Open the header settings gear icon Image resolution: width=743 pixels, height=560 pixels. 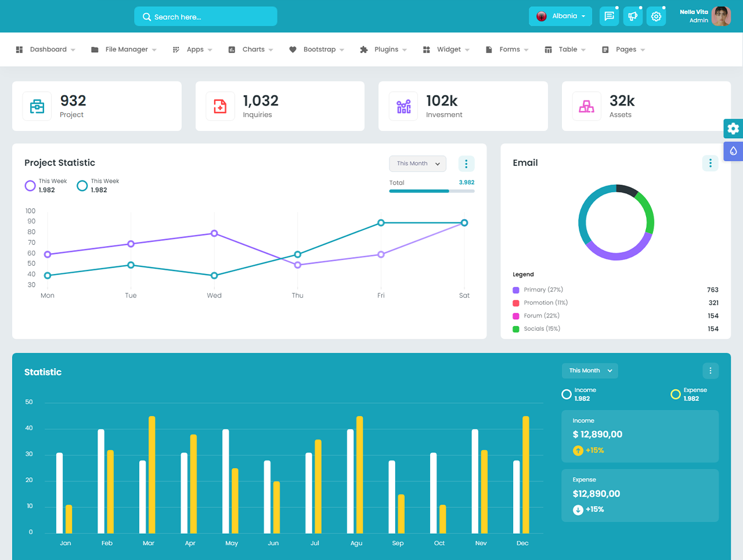coord(656,16)
